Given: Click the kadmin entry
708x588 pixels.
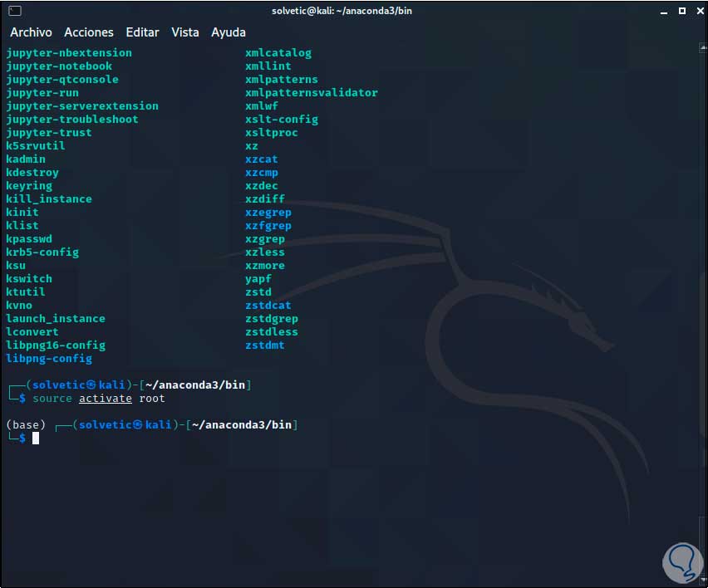Looking at the screenshot, I should click(x=26, y=159).
